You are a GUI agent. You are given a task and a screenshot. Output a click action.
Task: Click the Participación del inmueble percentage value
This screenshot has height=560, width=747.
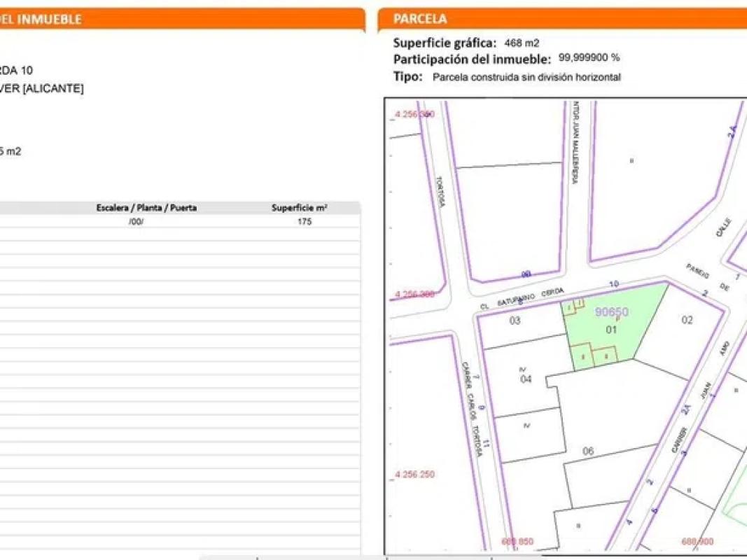coord(589,58)
